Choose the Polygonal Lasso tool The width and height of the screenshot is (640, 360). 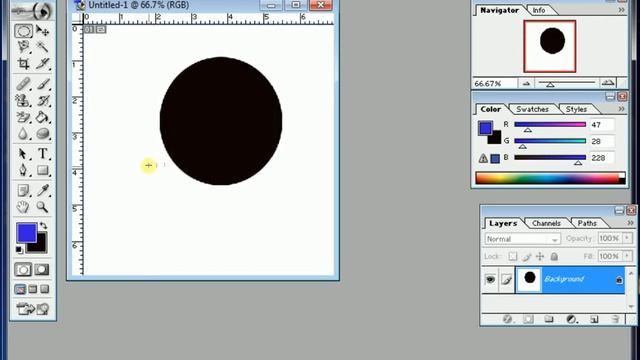23,47
